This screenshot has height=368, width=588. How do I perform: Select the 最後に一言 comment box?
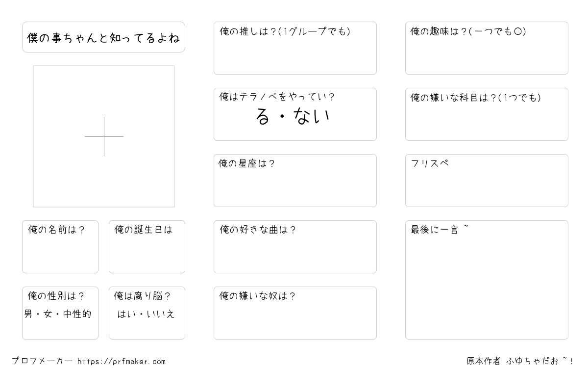click(x=487, y=280)
